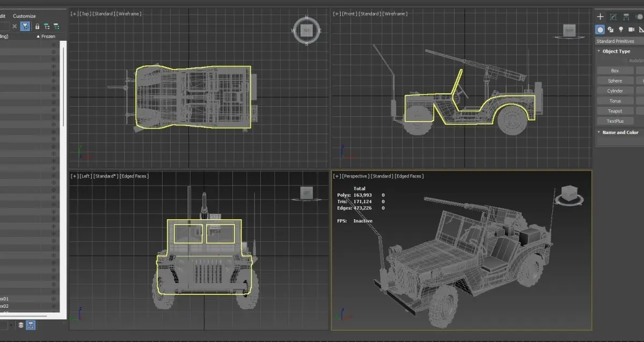
Task: Open the [Perspective] view label menu
Action: tap(355, 176)
